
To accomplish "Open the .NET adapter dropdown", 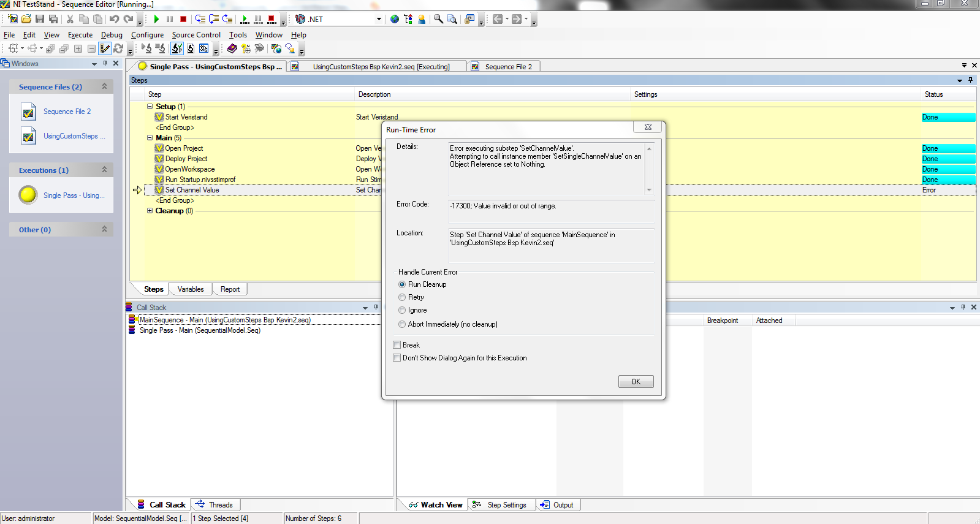I will click(379, 19).
